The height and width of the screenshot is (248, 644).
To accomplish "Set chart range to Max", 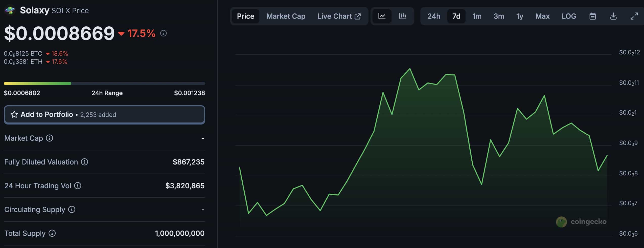I will pos(542,16).
